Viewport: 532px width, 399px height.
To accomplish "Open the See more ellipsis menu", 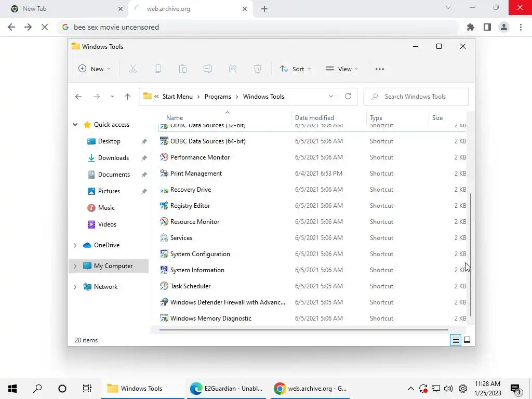I will click(380, 69).
